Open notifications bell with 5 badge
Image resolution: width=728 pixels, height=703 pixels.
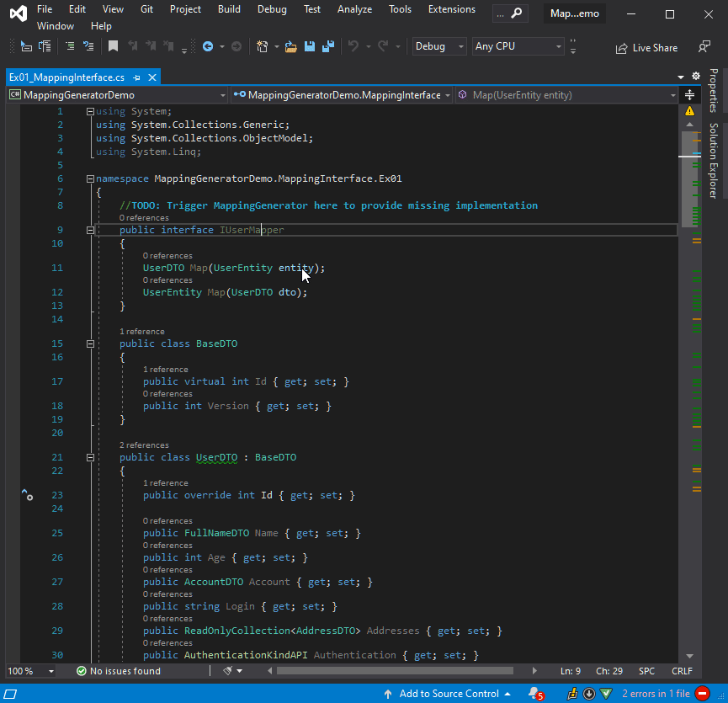[536, 694]
